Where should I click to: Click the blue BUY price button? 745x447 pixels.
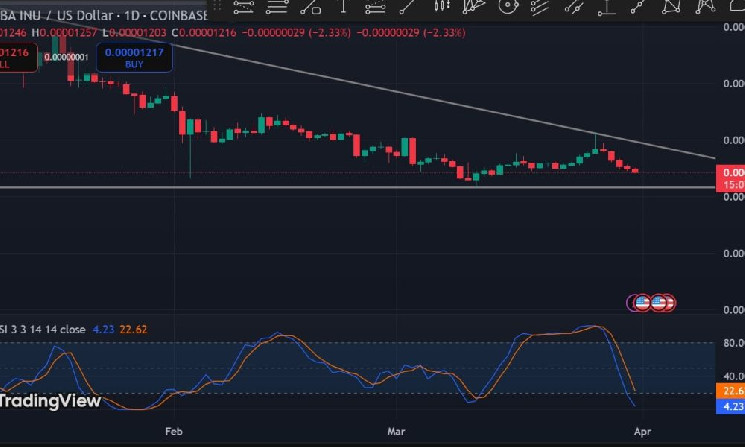135,56
